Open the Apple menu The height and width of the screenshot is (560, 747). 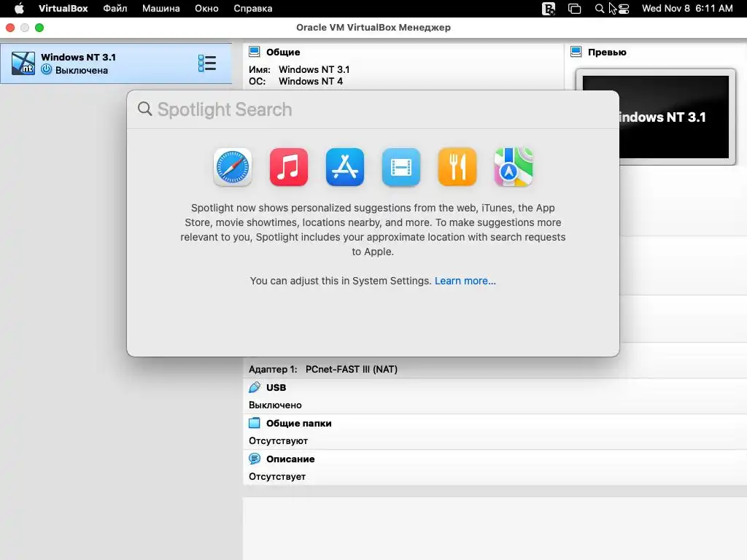click(19, 9)
